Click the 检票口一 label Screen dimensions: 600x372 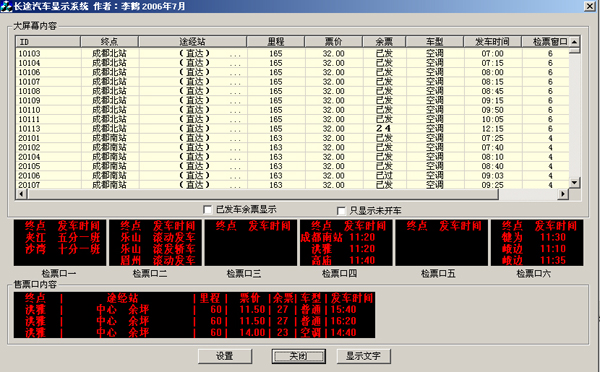tap(59, 274)
